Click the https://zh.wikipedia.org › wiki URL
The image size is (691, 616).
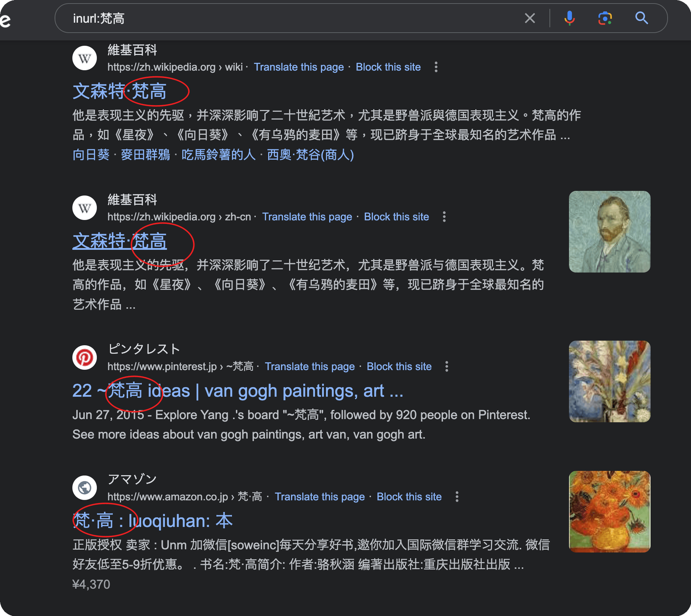point(175,67)
